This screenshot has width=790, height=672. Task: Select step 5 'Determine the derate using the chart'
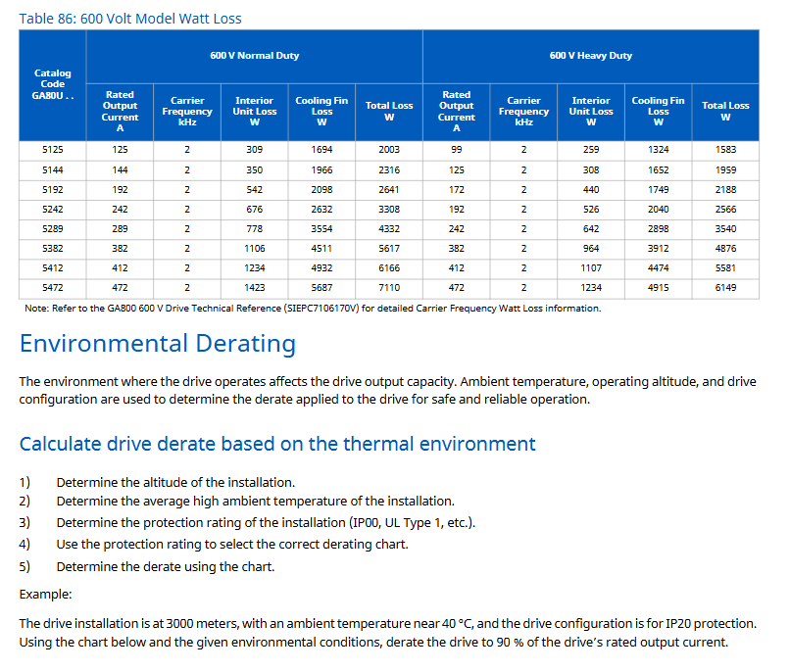coord(165,566)
